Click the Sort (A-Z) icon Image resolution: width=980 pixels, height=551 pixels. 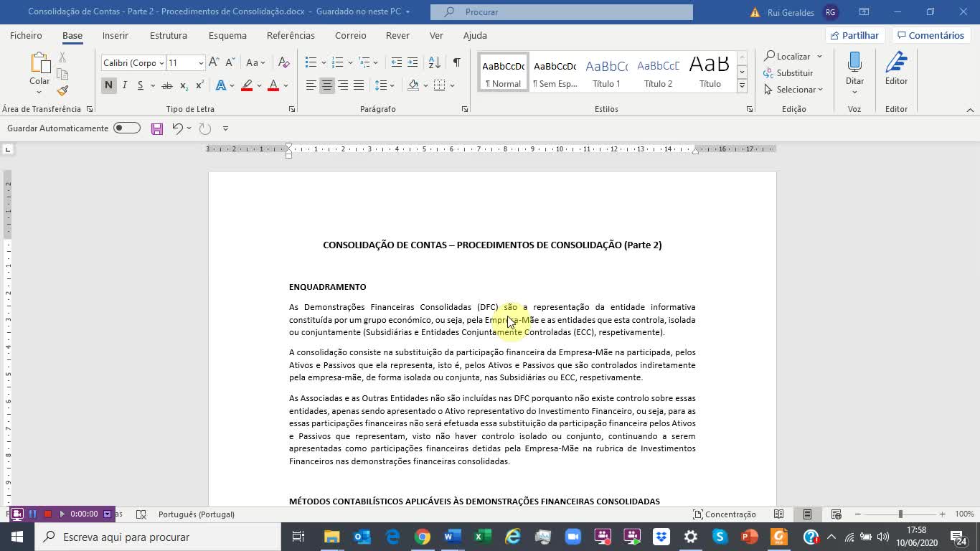pos(432,62)
